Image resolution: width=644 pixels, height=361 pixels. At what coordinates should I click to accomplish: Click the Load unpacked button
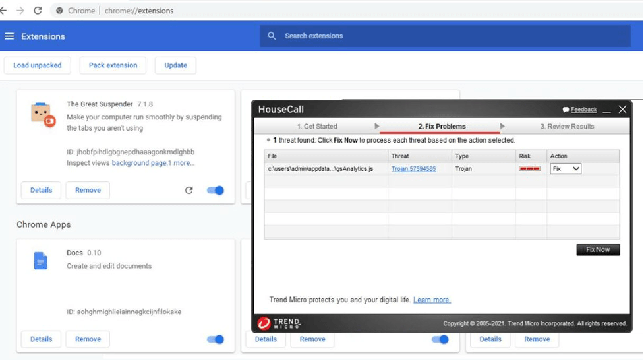point(38,65)
